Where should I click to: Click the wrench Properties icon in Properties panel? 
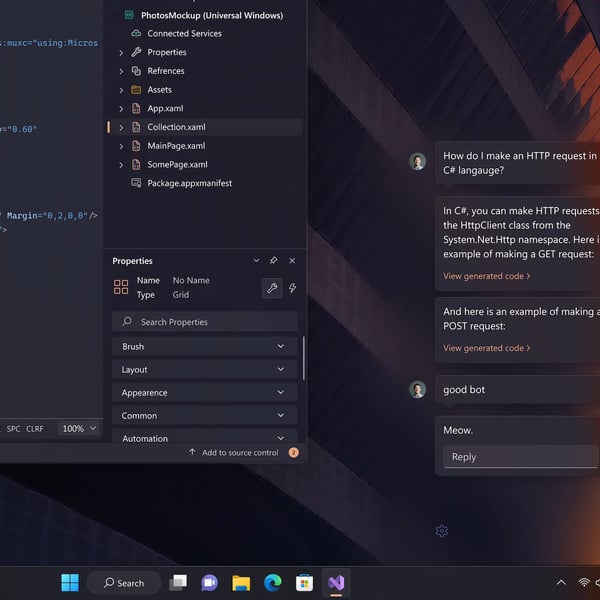[x=271, y=288]
